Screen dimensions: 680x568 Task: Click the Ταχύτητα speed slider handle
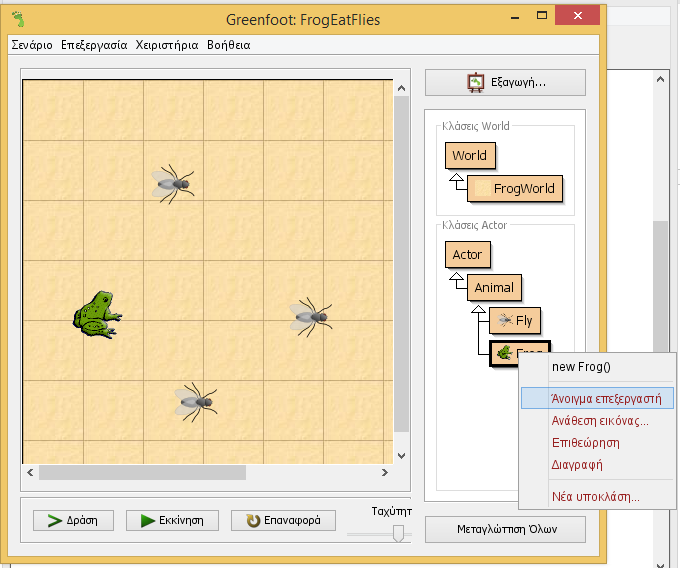[x=398, y=533]
